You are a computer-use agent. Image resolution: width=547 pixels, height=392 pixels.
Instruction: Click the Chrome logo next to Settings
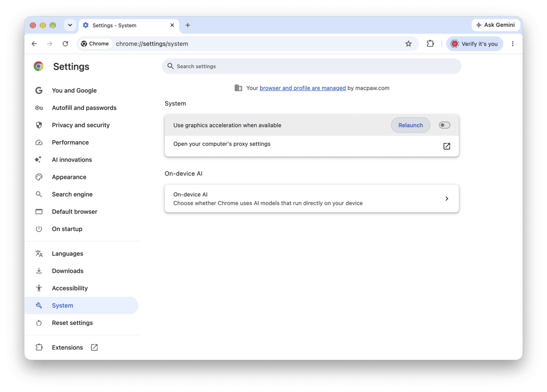click(39, 67)
